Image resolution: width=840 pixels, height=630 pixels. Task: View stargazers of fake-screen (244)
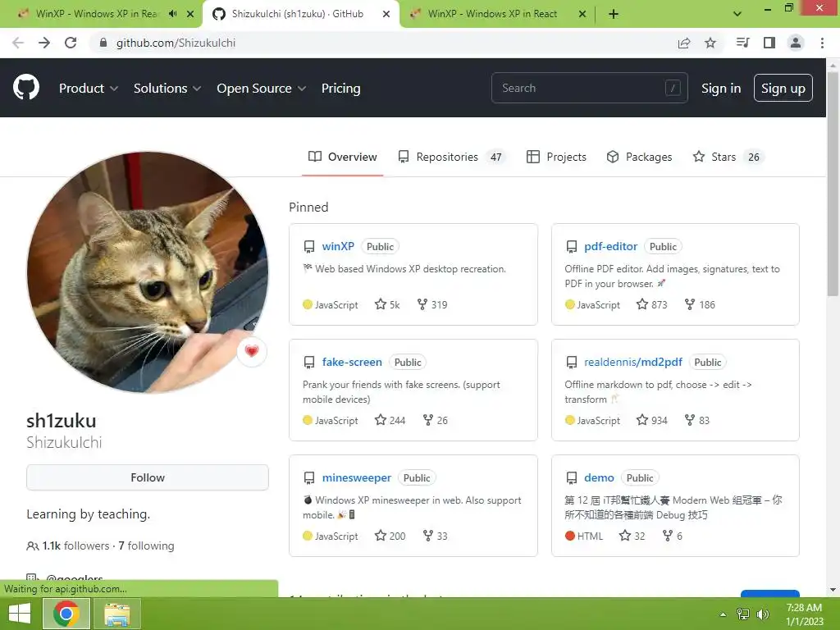coord(390,420)
